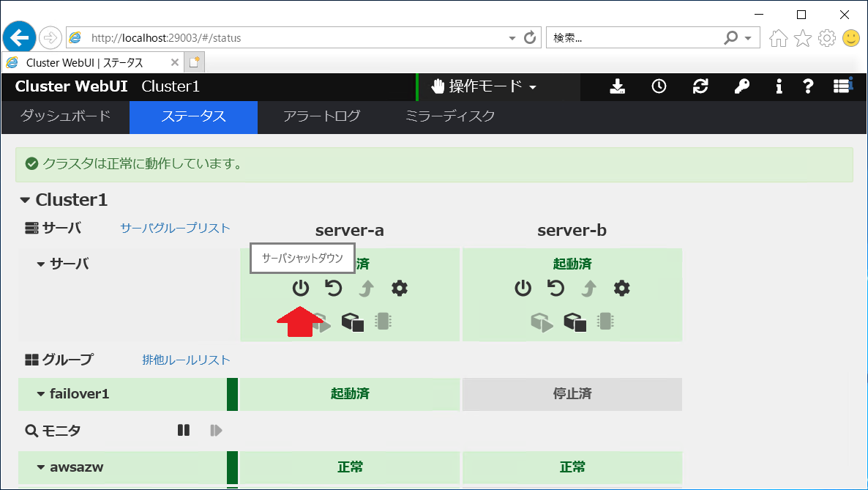Screen dimensions: 868x490
Task: Click server-a reboot icon
Action: [334, 289]
